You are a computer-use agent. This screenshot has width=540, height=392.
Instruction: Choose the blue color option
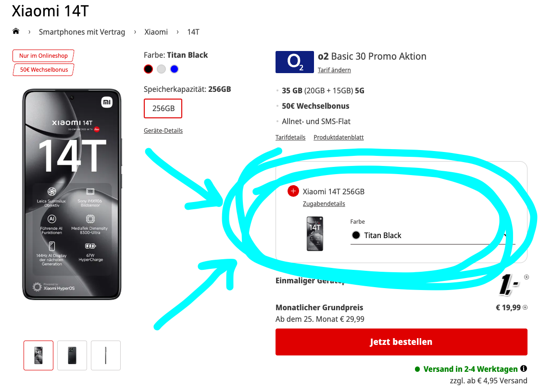coord(174,69)
